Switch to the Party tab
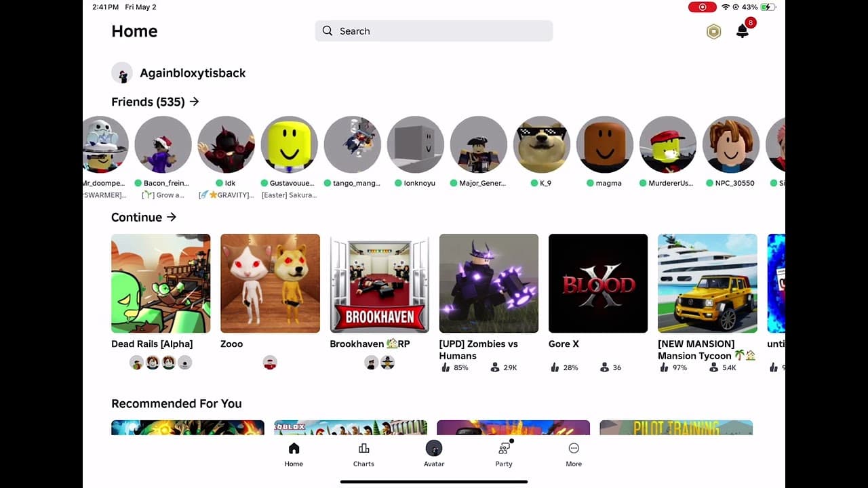 (504, 455)
